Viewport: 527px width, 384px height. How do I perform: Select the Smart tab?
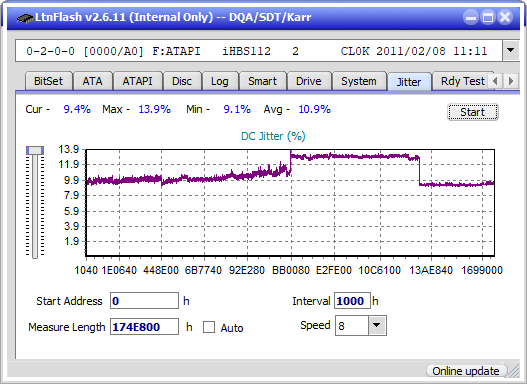(x=262, y=81)
